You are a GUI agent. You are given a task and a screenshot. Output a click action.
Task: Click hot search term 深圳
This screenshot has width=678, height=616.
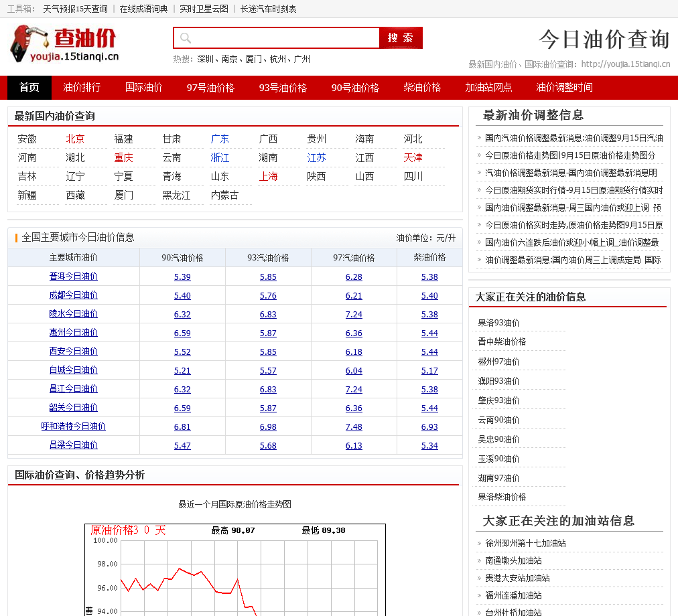coord(206,59)
